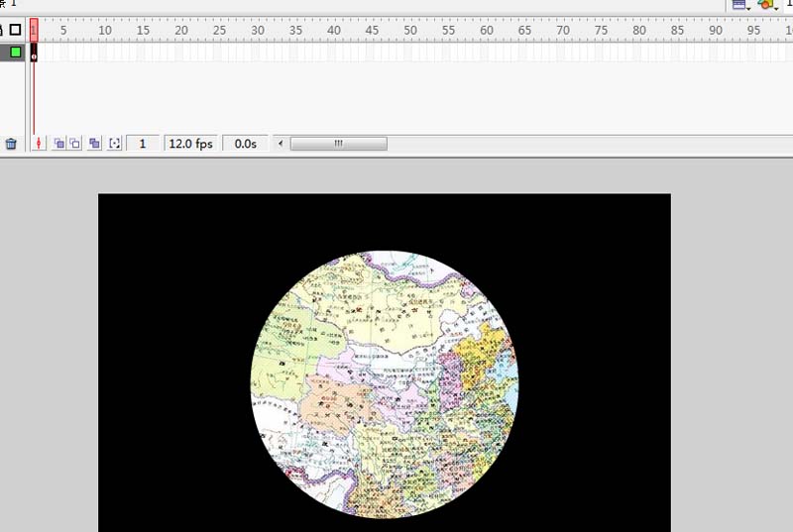Click frame 55 on the timeline ruler

point(449,31)
